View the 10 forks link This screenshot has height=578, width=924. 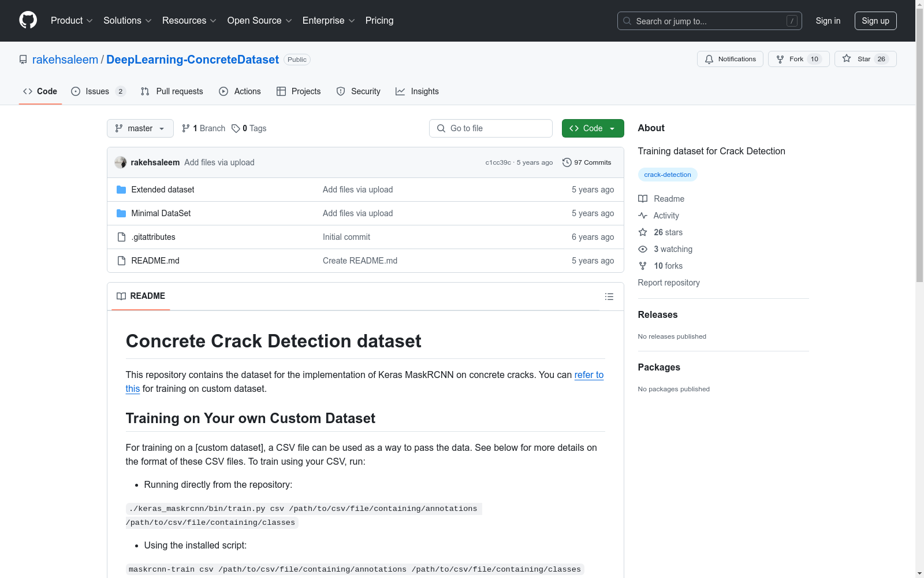pyautogui.click(x=661, y=266)
